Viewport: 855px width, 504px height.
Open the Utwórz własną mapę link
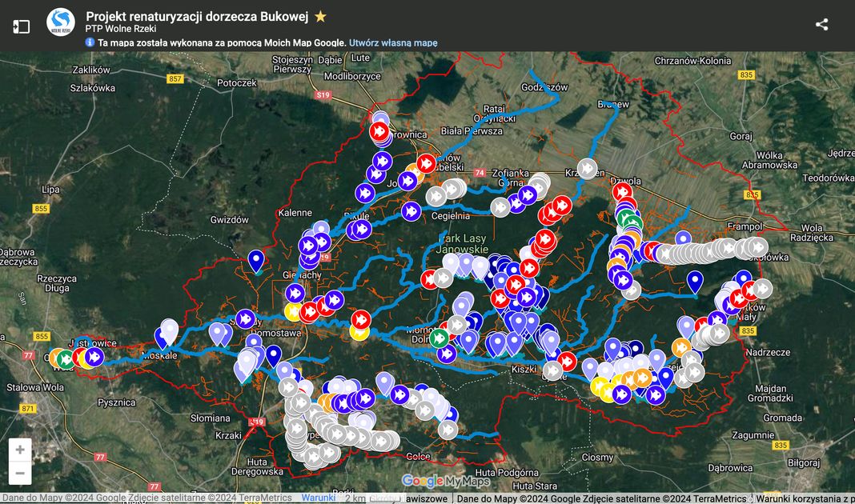[393, 42]
